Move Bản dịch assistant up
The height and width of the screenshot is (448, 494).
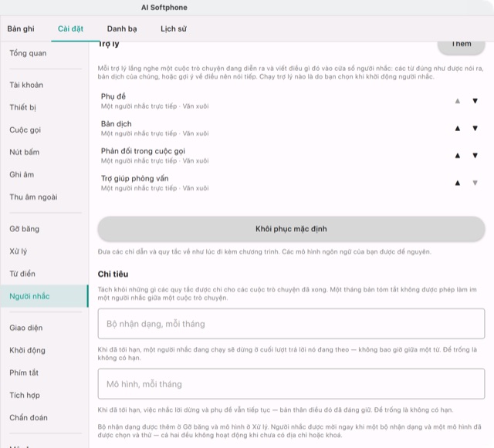coord(458,128)
